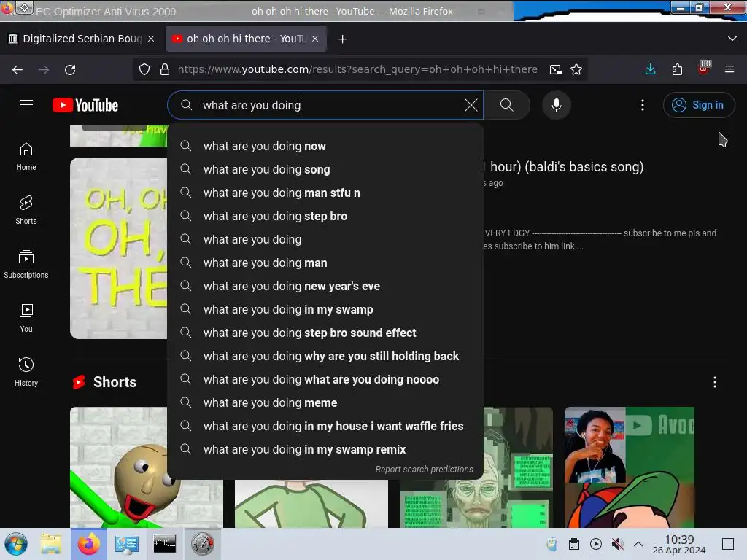Open the OH OH THE video thumbnail
This screenshot has height=560, width=747.
click(x=118, y=248)
